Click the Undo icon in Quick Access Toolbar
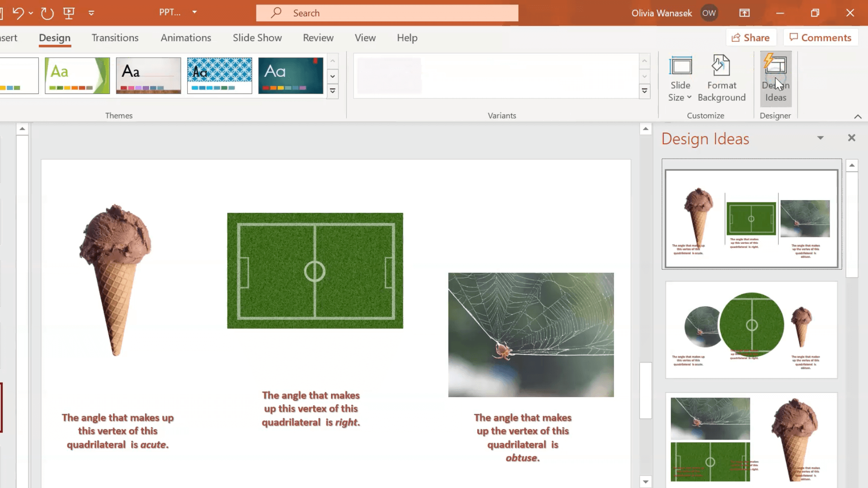Image resolution: width=868 pixels, height=488 pixels. tap(17, 13)
